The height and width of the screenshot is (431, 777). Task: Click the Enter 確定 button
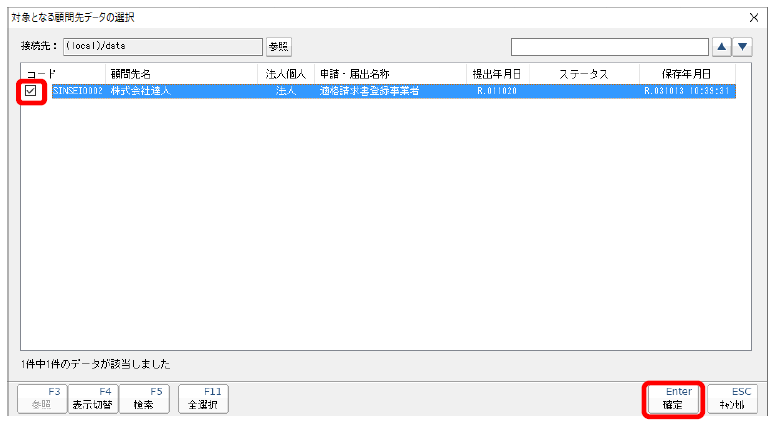click(671, 399)
